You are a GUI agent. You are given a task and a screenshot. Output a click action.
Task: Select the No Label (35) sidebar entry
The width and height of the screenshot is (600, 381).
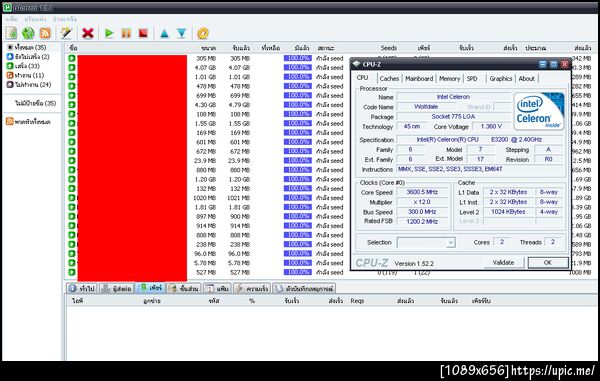(36, 103)
